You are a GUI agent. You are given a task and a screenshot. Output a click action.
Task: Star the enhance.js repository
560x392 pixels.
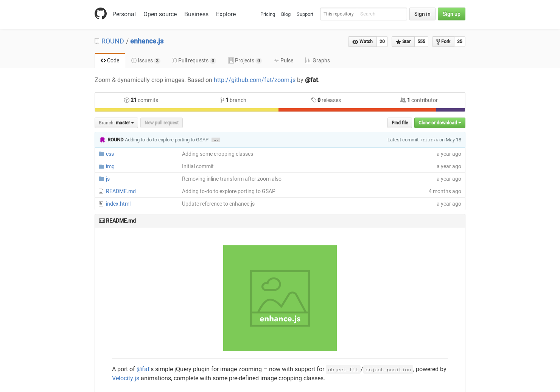[403, 42]
